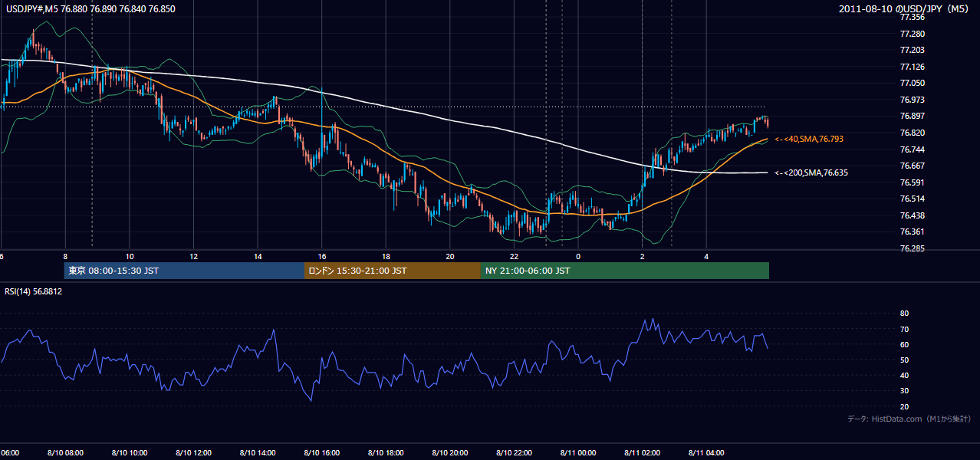Image resolution: width=980 pixels, height=460 pixels.
Task: Click RSI scale value 40
Action: [904, 376]
